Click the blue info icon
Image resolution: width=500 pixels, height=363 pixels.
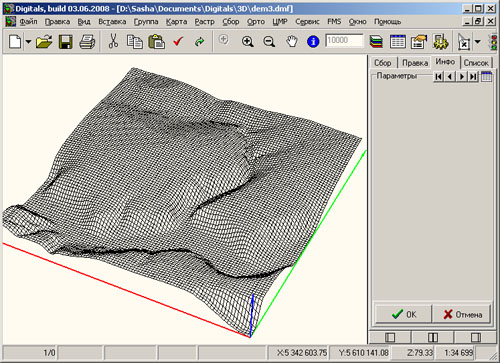[313, 42]
